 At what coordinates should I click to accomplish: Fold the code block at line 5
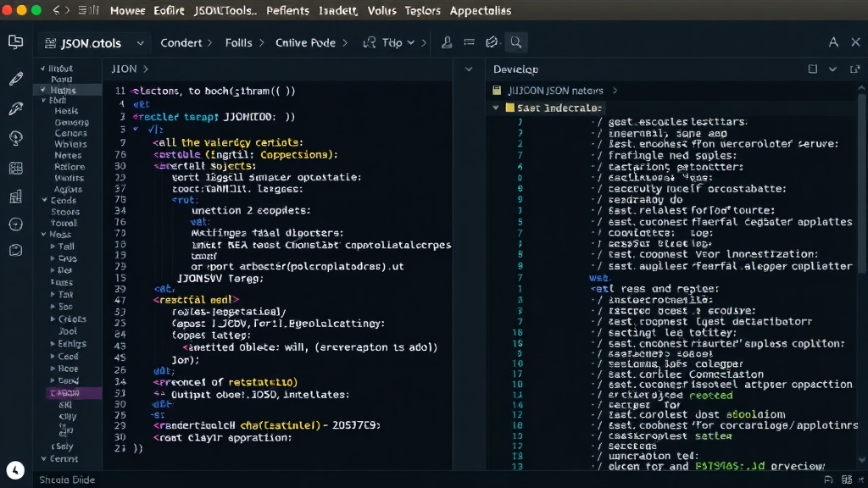point(136,129)
